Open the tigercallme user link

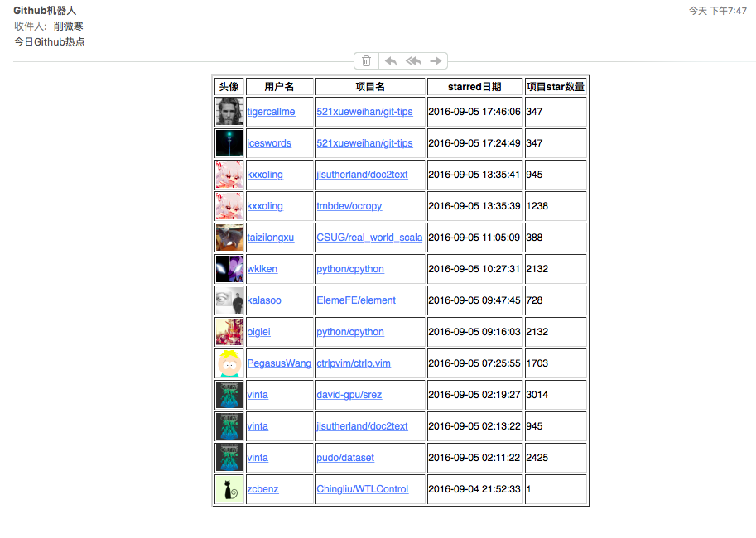tap(271, 112)
